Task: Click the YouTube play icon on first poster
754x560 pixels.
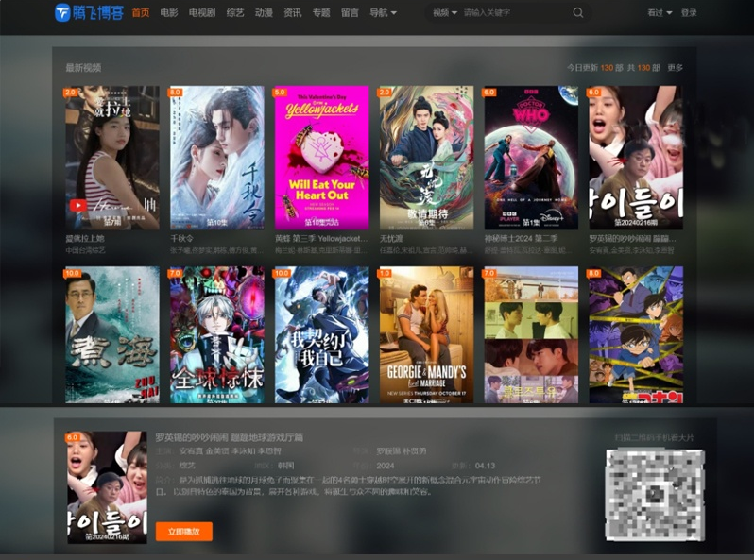Action: 77,205
